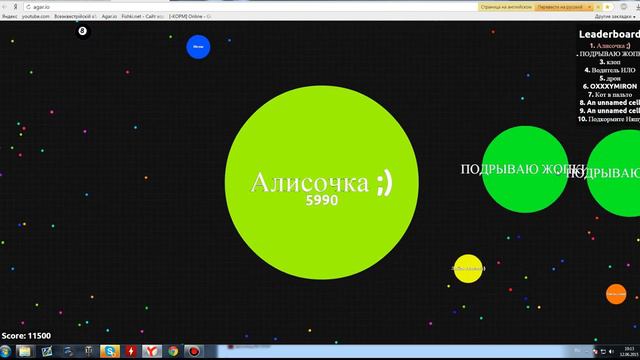Viewport: 640px width, 360px height.
Task: Close the page translation prompt
Action: tap(598, 7)
